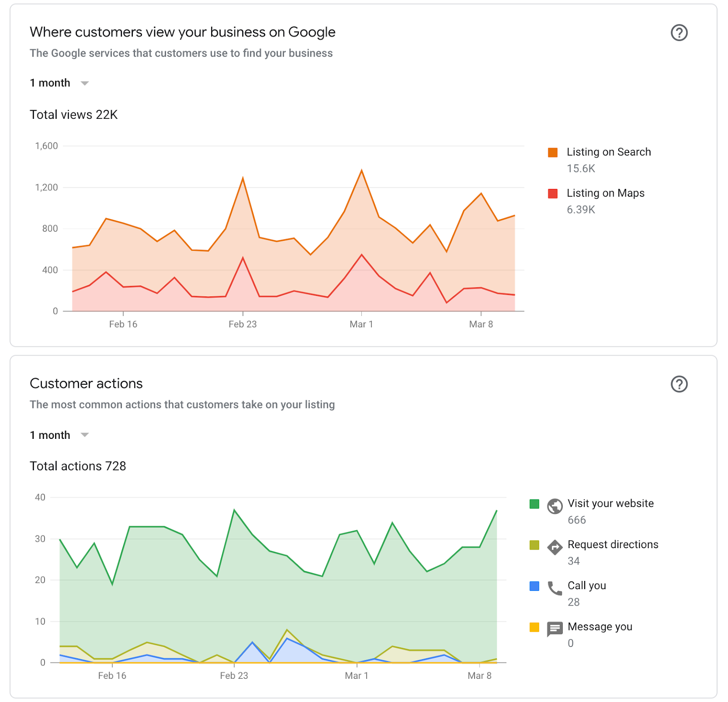Open help for the Customer actions card

tap(679, 384)
